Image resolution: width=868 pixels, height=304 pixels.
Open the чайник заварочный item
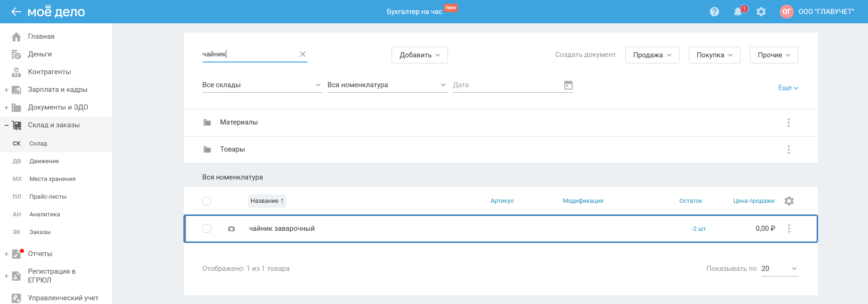point(282,228)
